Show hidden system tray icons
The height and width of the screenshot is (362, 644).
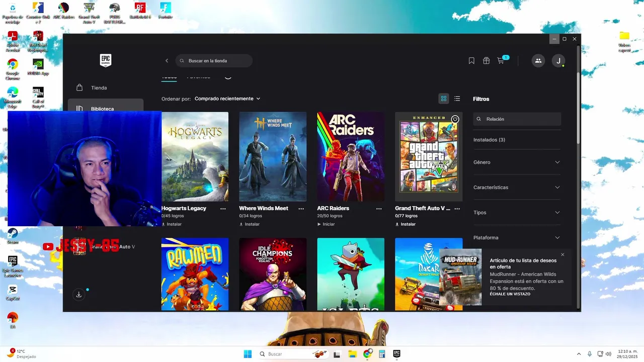(579, 354)
